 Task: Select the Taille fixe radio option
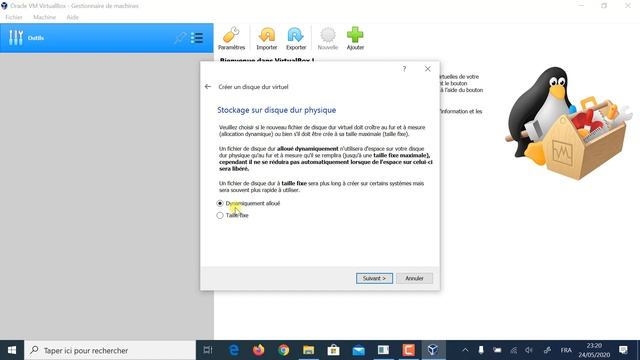pos(220,216)
